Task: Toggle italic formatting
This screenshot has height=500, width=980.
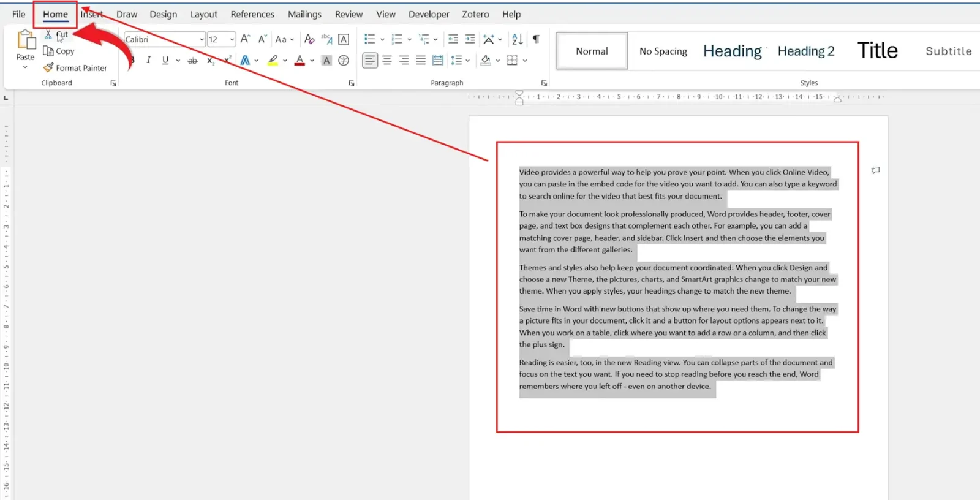Action: tap(148, 60)
